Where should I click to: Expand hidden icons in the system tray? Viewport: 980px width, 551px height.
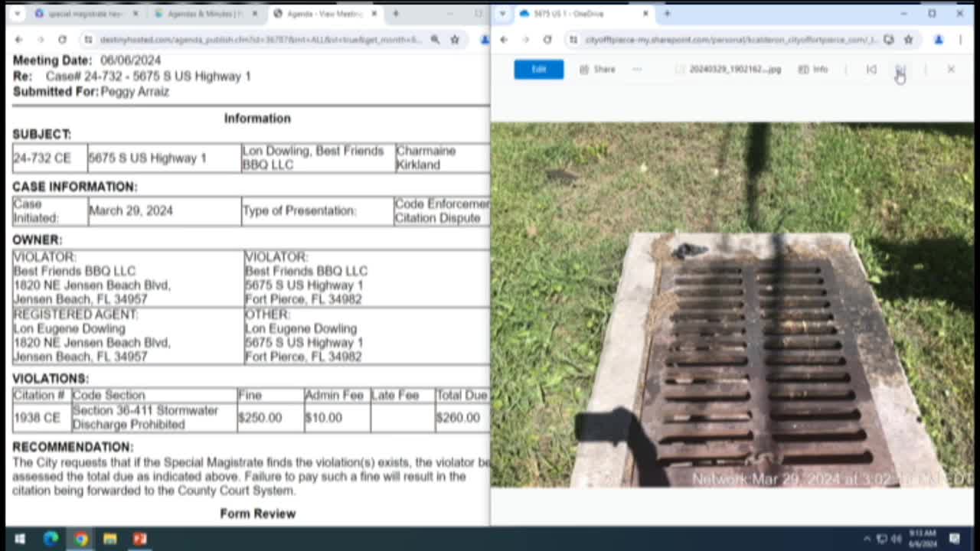pos(866,540)
